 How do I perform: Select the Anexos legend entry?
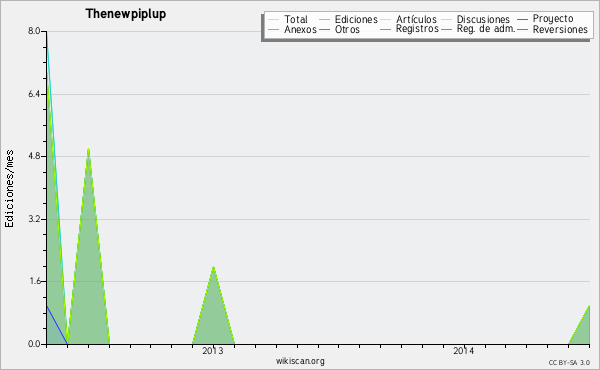300,29
